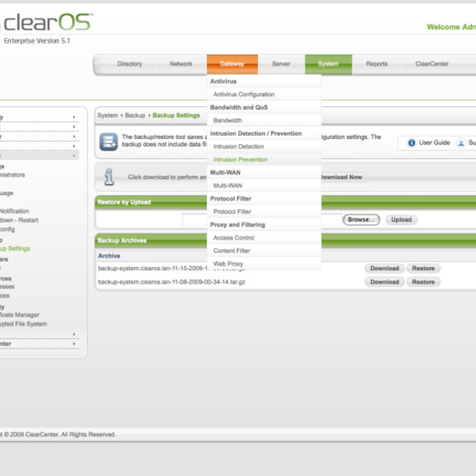Open the Processes sidebar link

[7, 287]
